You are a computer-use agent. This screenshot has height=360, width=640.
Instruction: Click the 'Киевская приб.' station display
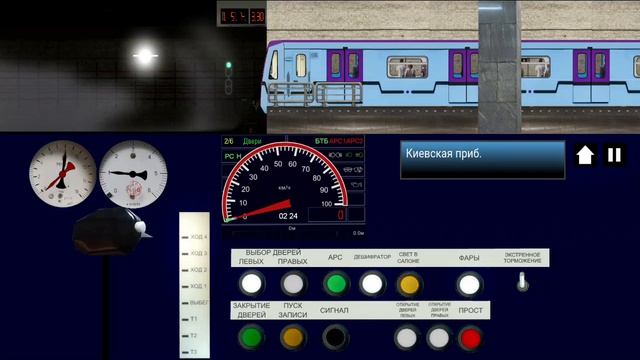[x=482, y=160]
